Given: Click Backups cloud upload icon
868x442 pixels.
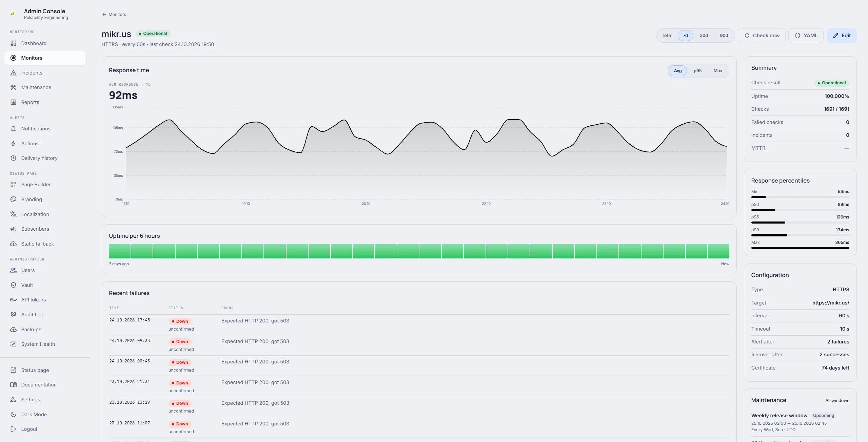Looking at the screenshot, I should [13, 330].
